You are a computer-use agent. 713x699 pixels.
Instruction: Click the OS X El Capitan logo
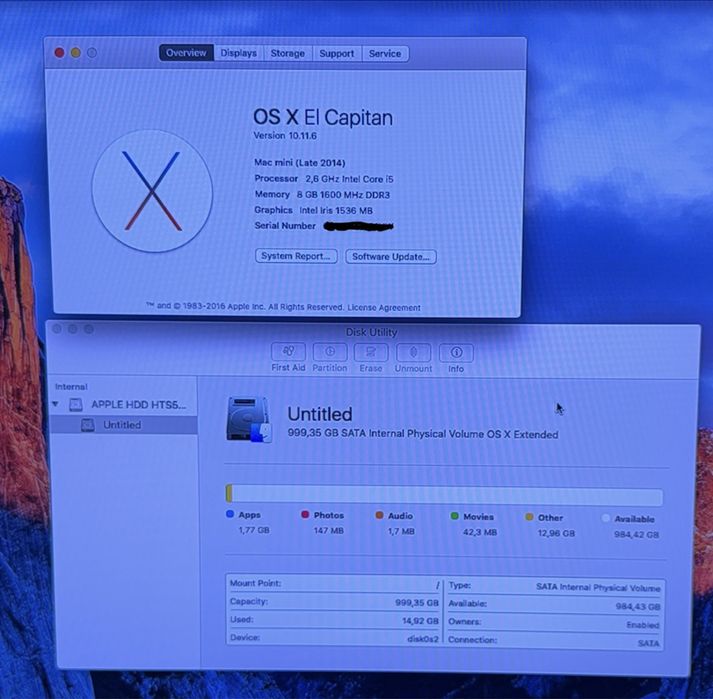[x=152, y=191]
